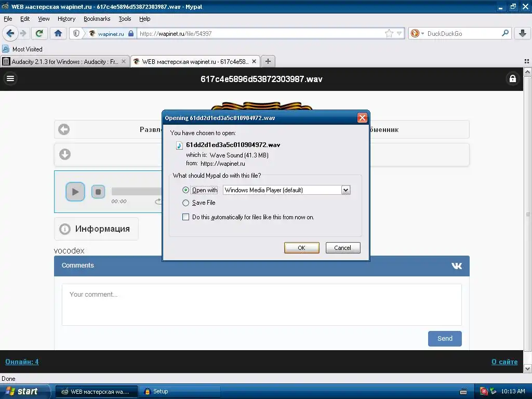This screenshot has height=399, width=532.
Task: Click the info circle icon beside Информация
Action: [x=65, y=229]
